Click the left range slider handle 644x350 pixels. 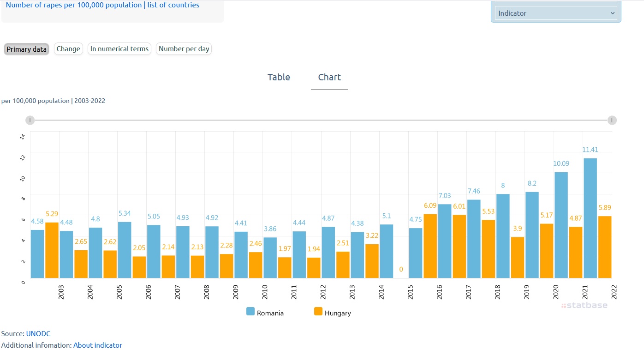[x=30, y=120]
